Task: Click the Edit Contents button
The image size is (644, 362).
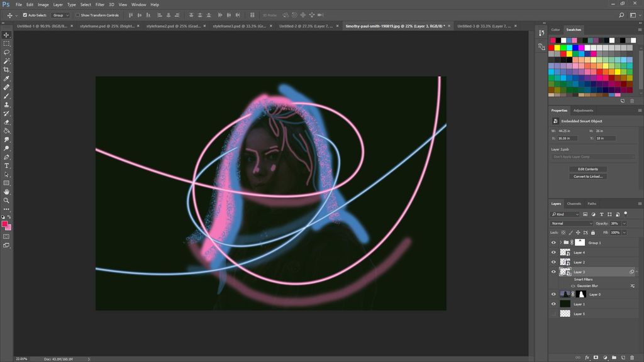Action: pyautogui.click(x=587, y=168)
